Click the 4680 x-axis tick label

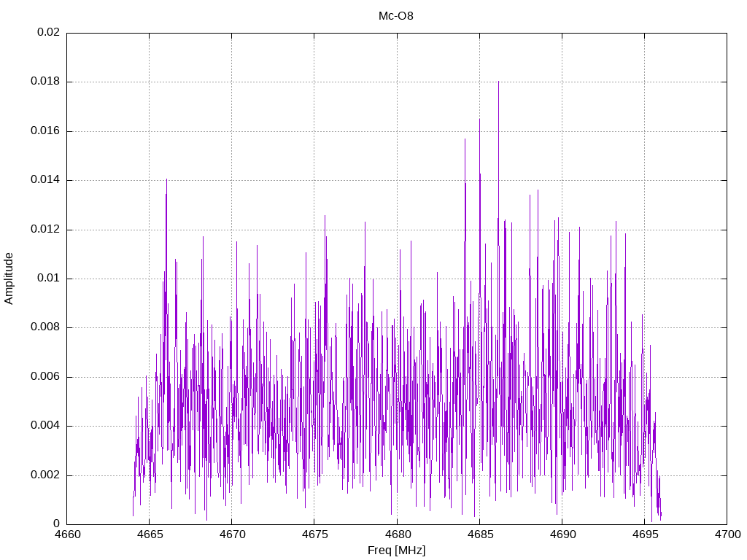(397, 534)
